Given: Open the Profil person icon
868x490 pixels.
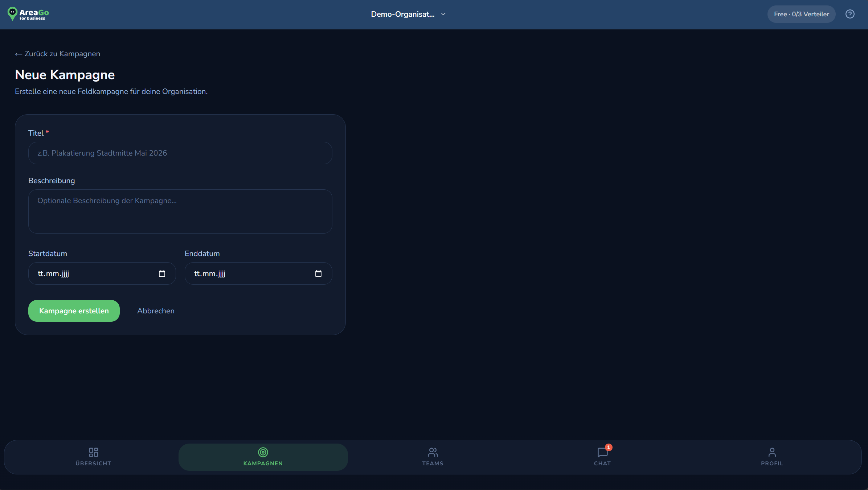Looking at the screenshot, I should [x=772, y=452].
